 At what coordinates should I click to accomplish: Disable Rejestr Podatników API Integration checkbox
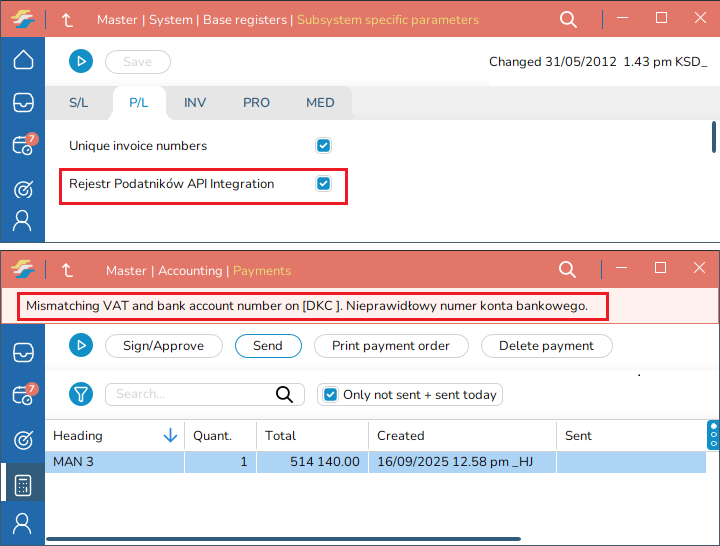pyautogui.click(x=323, y=184)
